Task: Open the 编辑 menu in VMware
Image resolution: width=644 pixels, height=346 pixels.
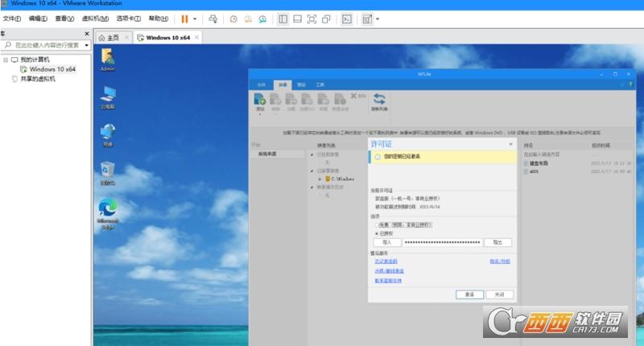Action: point(38,19)
